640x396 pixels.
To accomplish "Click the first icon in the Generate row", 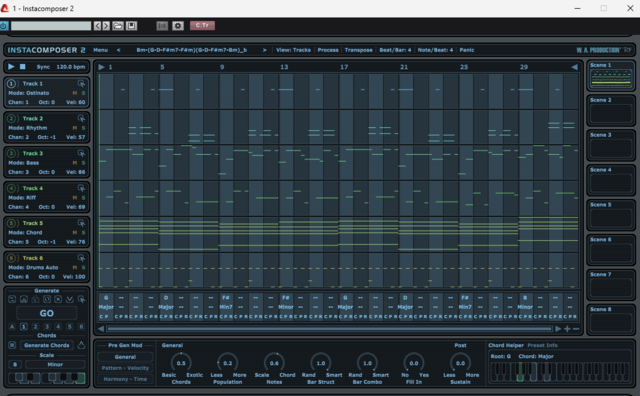I will (12, 299).
